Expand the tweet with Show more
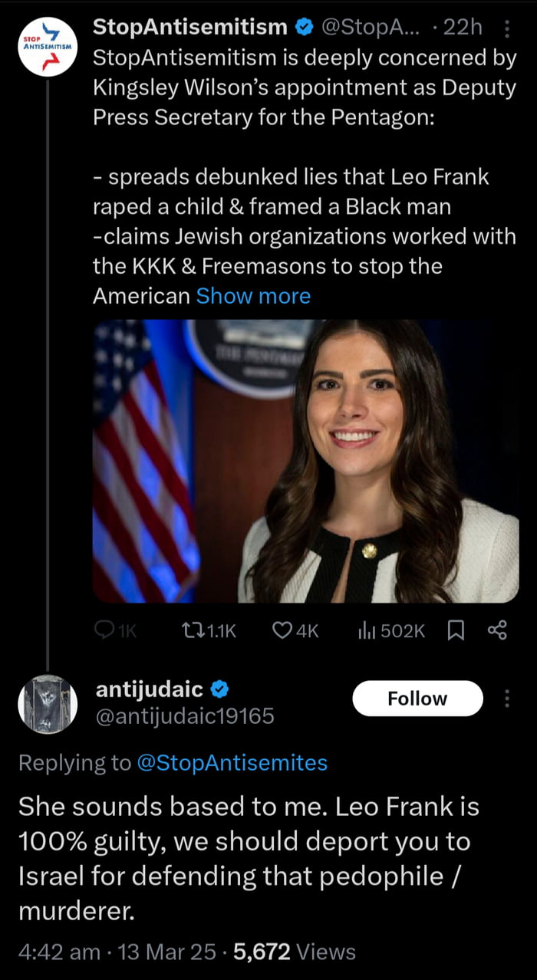Viewport: 537px width, 980px height. tap(253, 296)
